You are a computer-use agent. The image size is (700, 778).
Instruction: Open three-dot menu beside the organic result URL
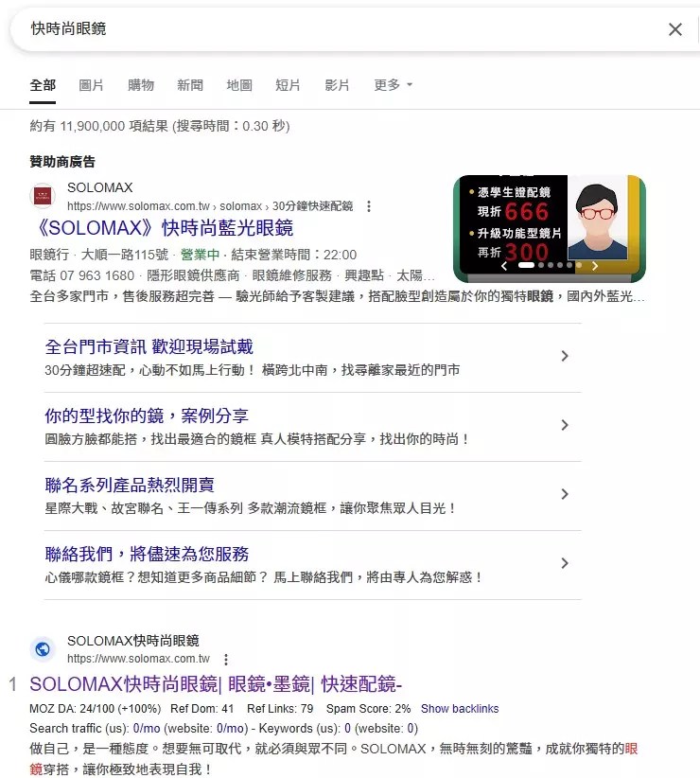pos(225,659)
